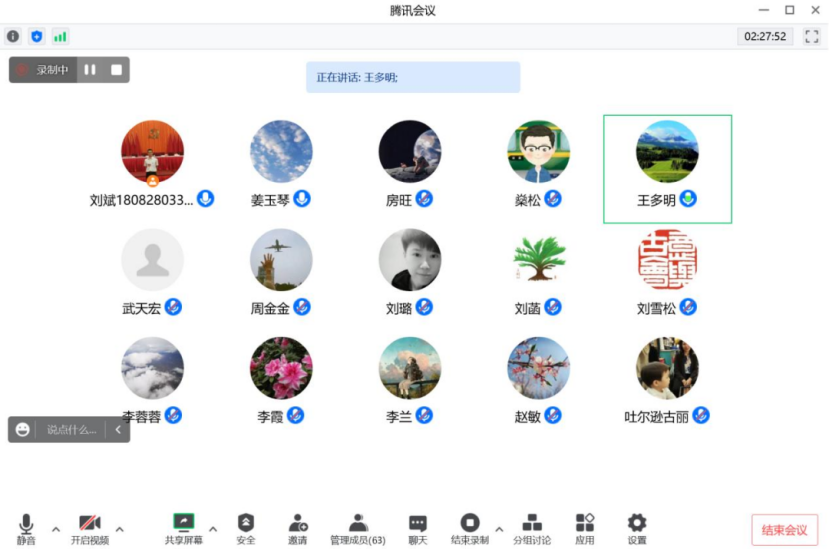This screenshot has height=550, width=830.
Task: Click 说点什么 chat input field
Action: (71, 429)
